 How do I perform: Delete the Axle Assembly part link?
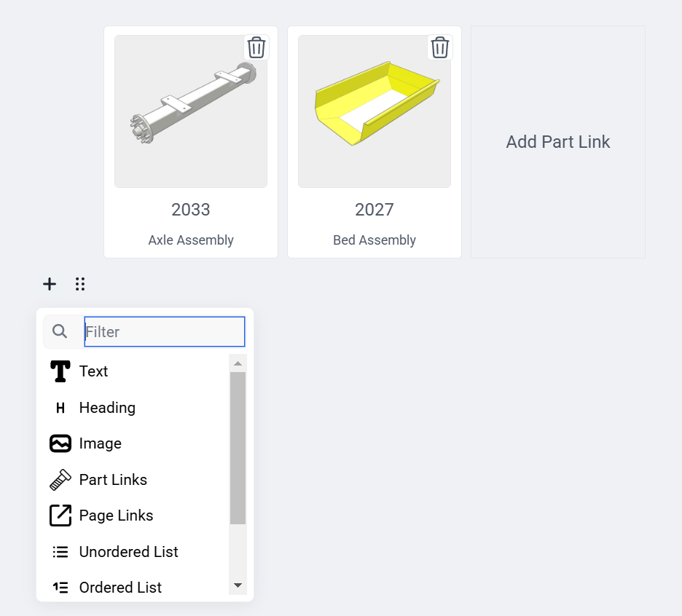[256, 47]
